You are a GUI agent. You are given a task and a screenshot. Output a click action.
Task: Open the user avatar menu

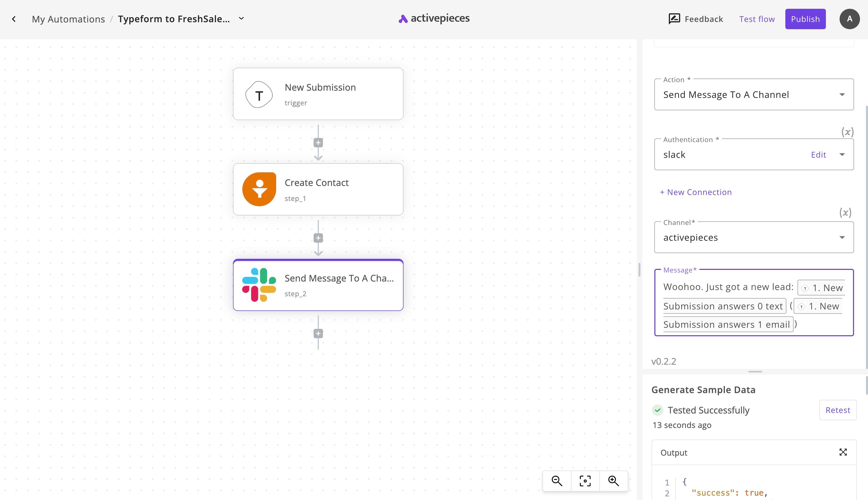[x=849, y=19]
